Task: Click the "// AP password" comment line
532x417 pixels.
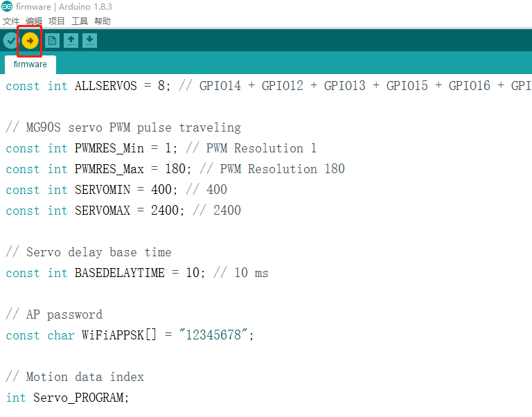Action: point(54,314)
